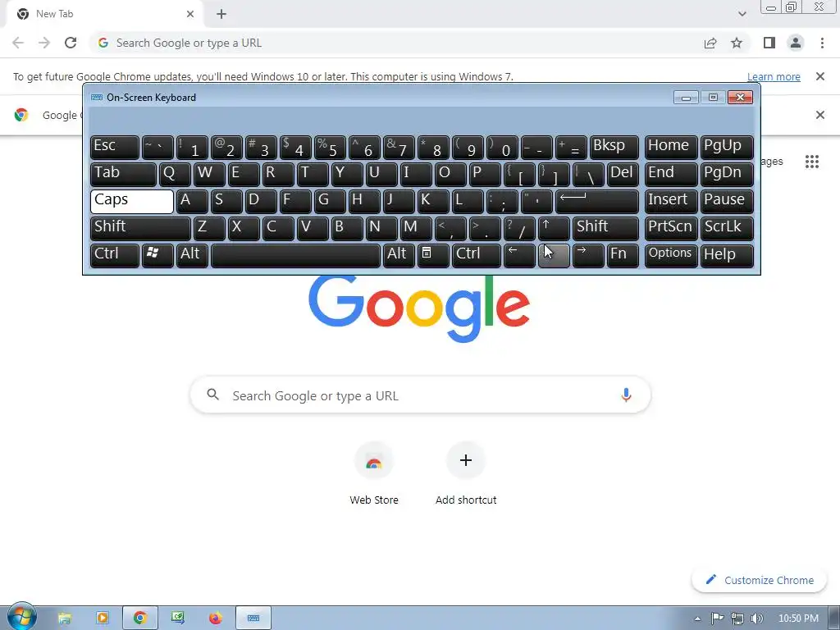
Task: Reload the page with the refresh icon
Action: [x=71, y=43]
